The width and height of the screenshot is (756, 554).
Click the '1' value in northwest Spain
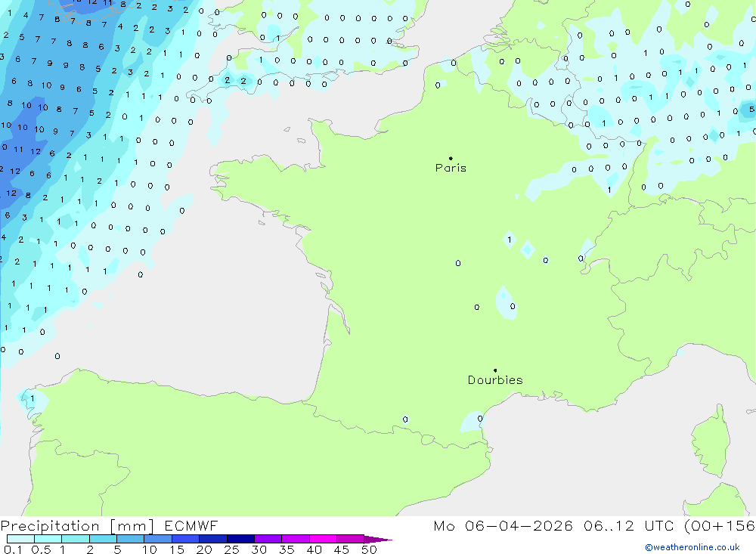[x=33, y=398]
